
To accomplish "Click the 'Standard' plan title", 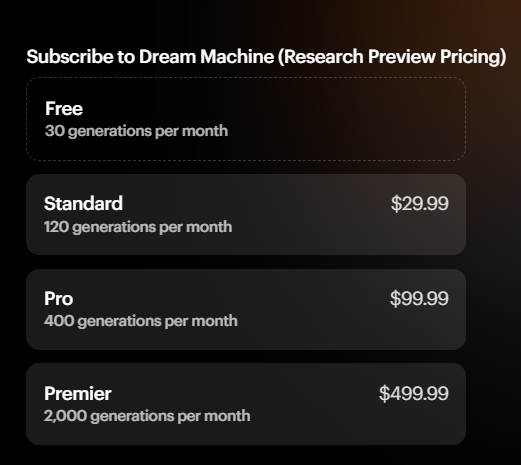I will [83, 203].
